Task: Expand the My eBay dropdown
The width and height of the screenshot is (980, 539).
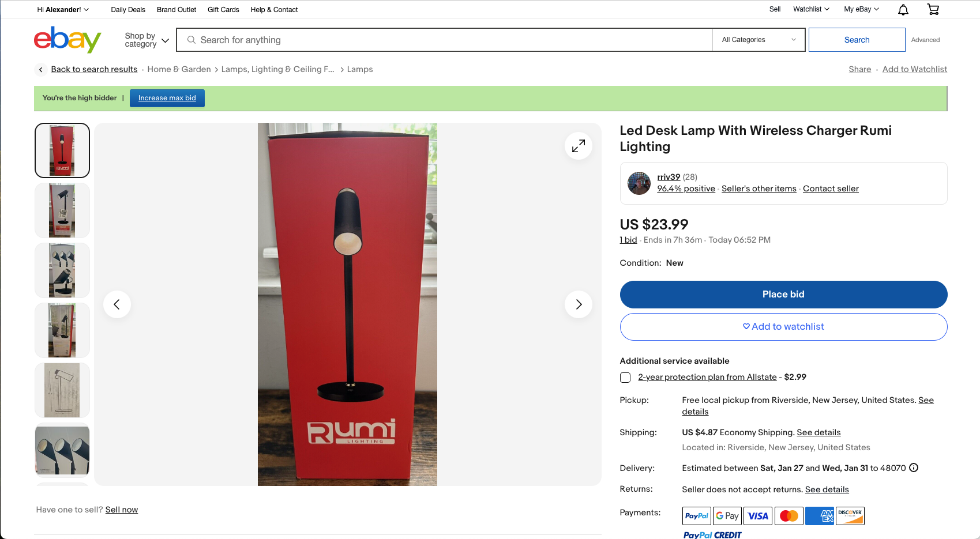Action: coord(861,9)
